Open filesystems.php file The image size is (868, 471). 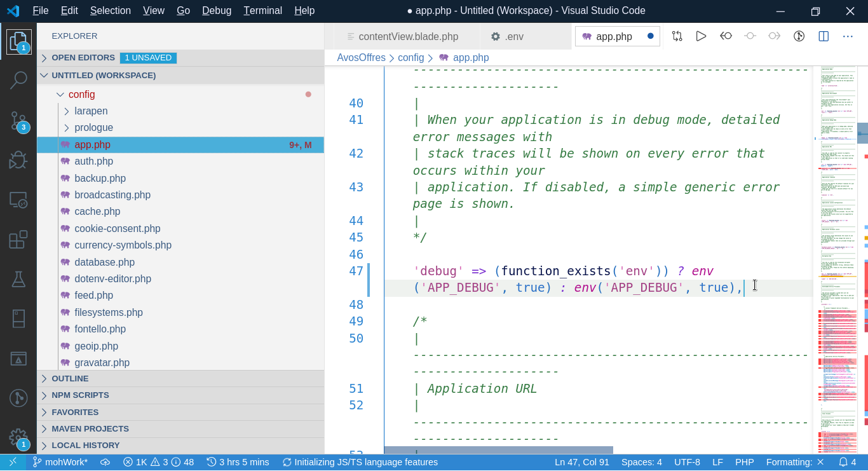click(x=180, y=312)
